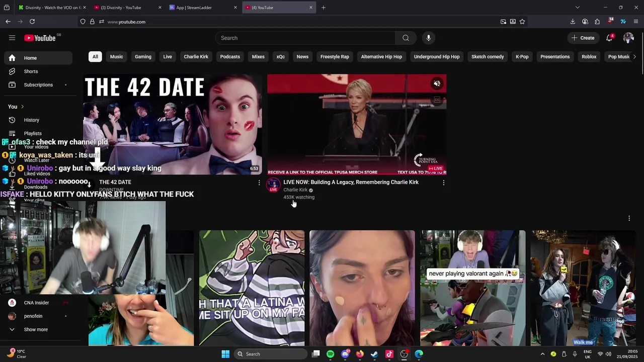Image resolution: width=644 pixels, height=362 pixels.
Task: Click the Charlie Kirk channel avatar
Action: (273, 185)
